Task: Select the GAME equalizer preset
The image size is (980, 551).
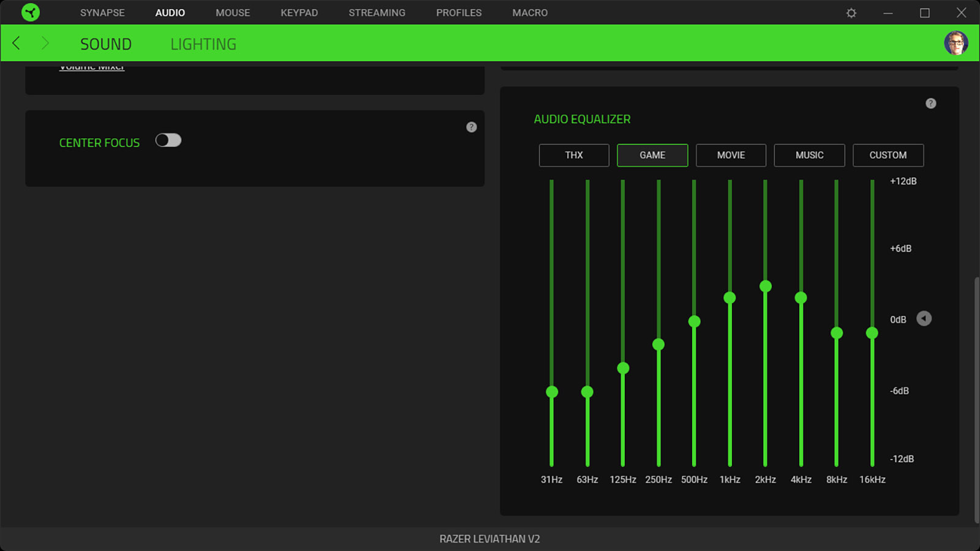Action: (x=652, y=156)
